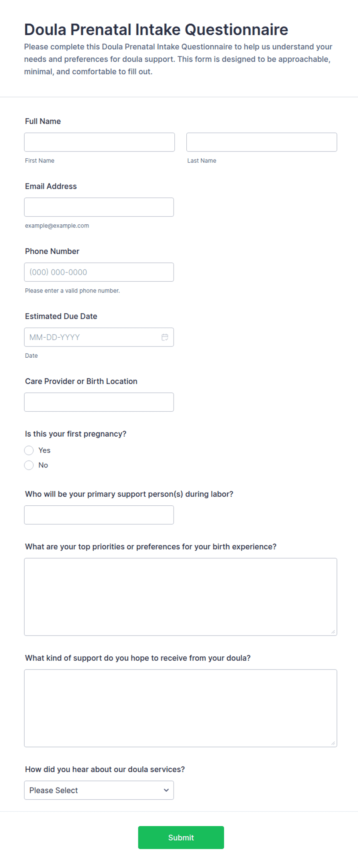Screen dimensions: 358x868
Task: Click Care Provider or Birth Location field
Action: click(99, 402)
